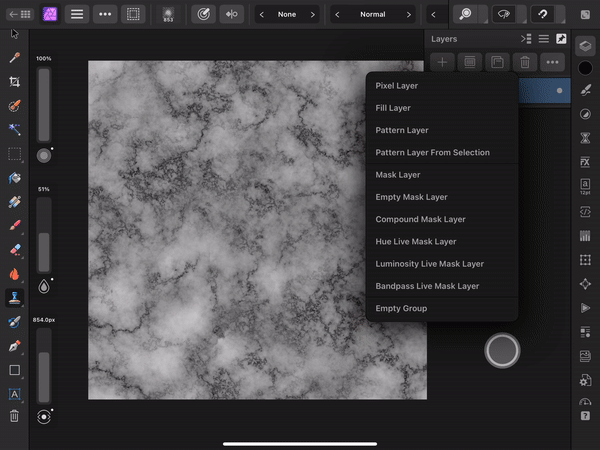The image size is (600, 450).
Task: Toggle the symmetry mirror icon
Action: [x=232, y=14]
